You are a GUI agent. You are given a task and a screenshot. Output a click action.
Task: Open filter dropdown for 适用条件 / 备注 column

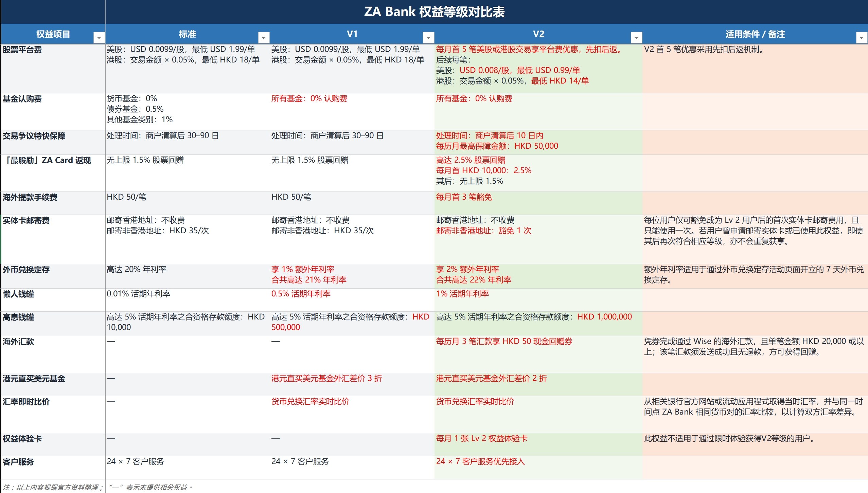coord(862,38)
